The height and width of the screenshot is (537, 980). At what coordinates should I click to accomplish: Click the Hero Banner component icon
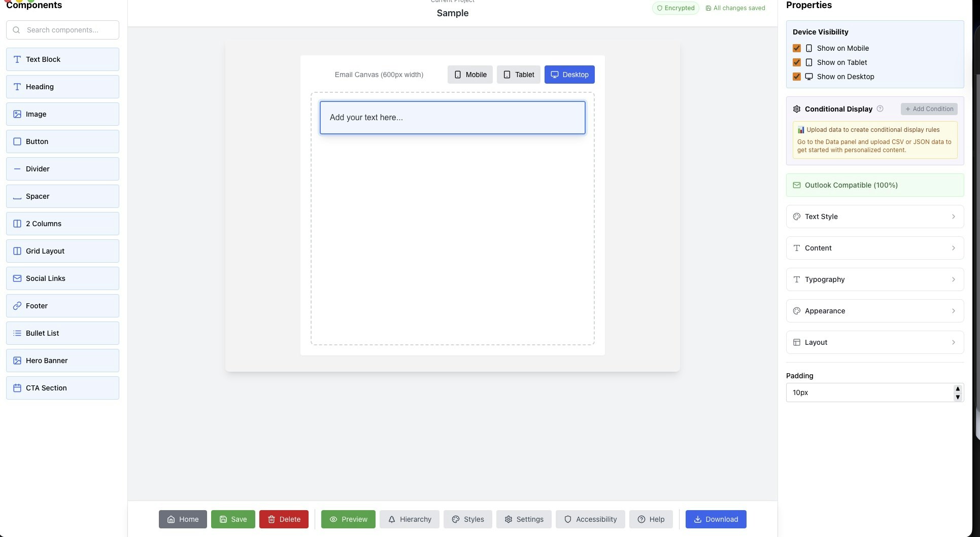click(x=16, y=361)
